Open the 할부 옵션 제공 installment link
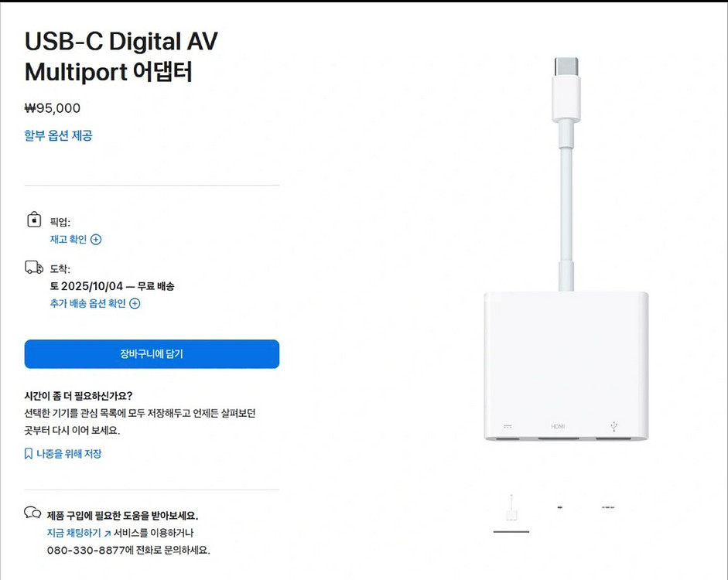 tap(59, 135)
